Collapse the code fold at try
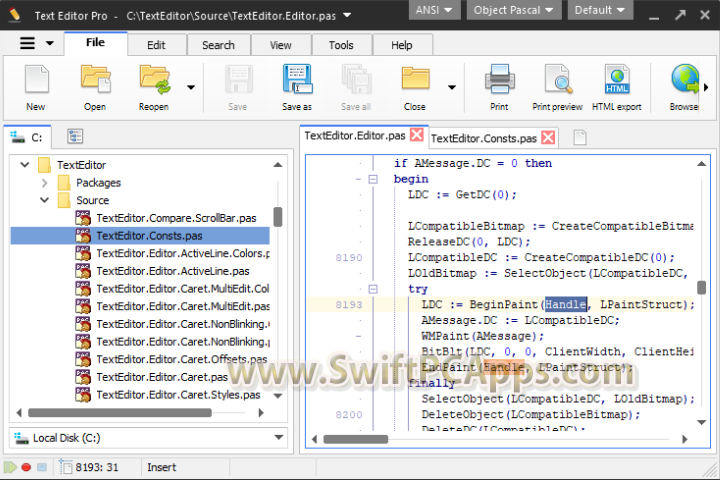This screenshot has width=720, height=480. 373,289
